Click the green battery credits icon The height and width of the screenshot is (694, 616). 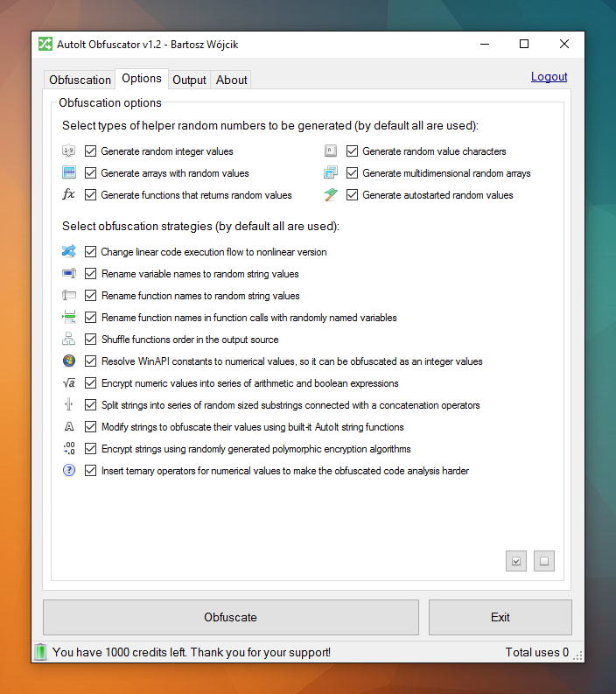[x=40, y=652]
